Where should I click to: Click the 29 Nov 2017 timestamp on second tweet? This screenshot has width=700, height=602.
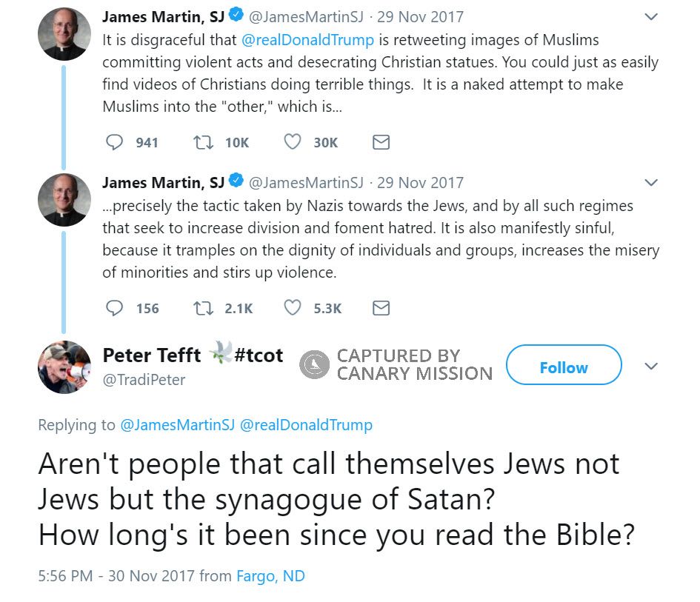[421, 182]
